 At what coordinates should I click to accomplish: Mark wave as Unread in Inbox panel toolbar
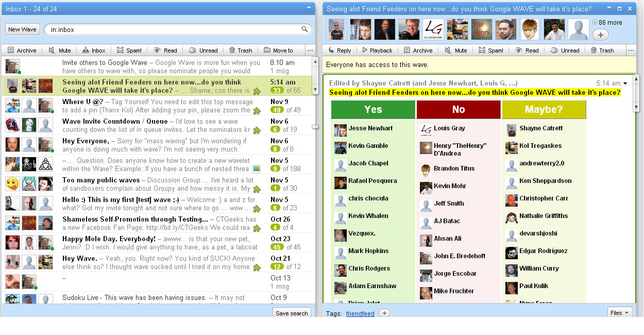point(203,51)
